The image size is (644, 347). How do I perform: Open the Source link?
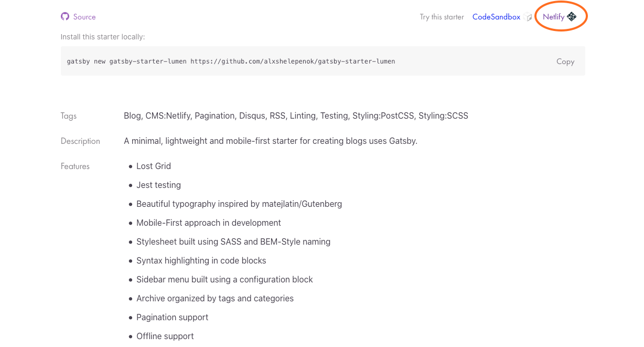[84, 17]
